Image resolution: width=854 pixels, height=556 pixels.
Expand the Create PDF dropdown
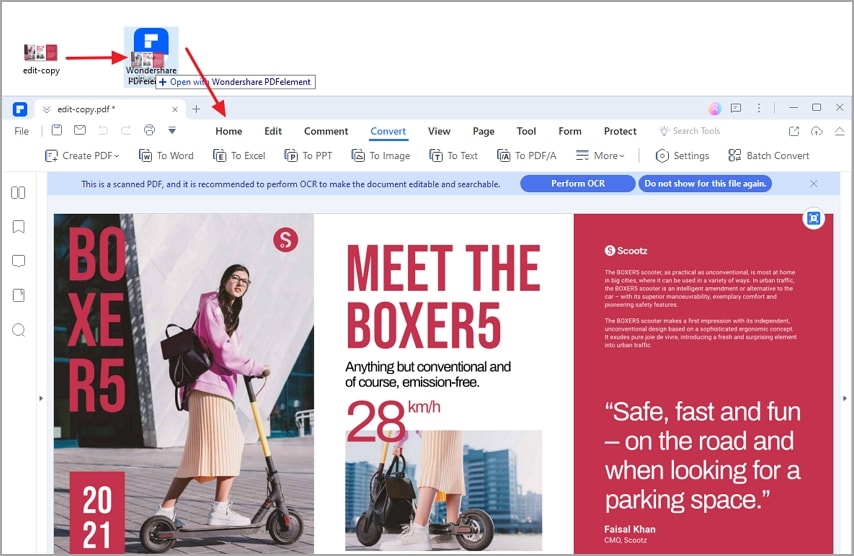(82, 156)
